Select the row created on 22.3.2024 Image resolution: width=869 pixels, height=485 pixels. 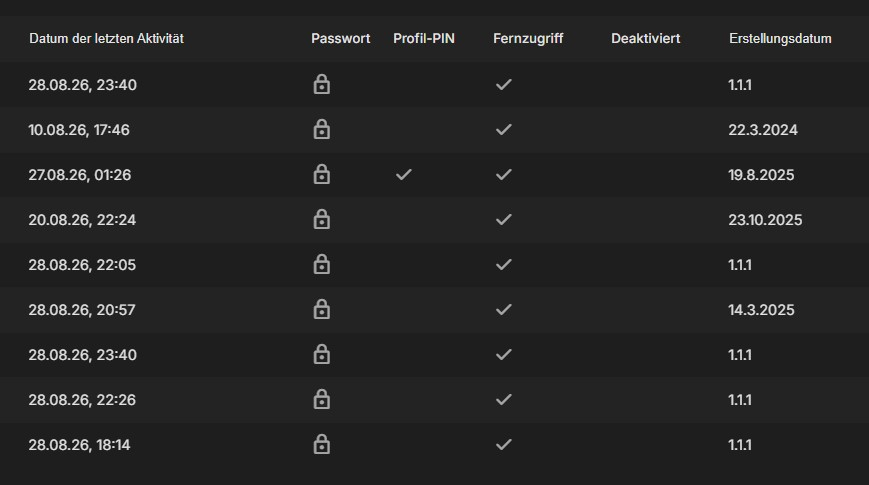pos(434,130)
